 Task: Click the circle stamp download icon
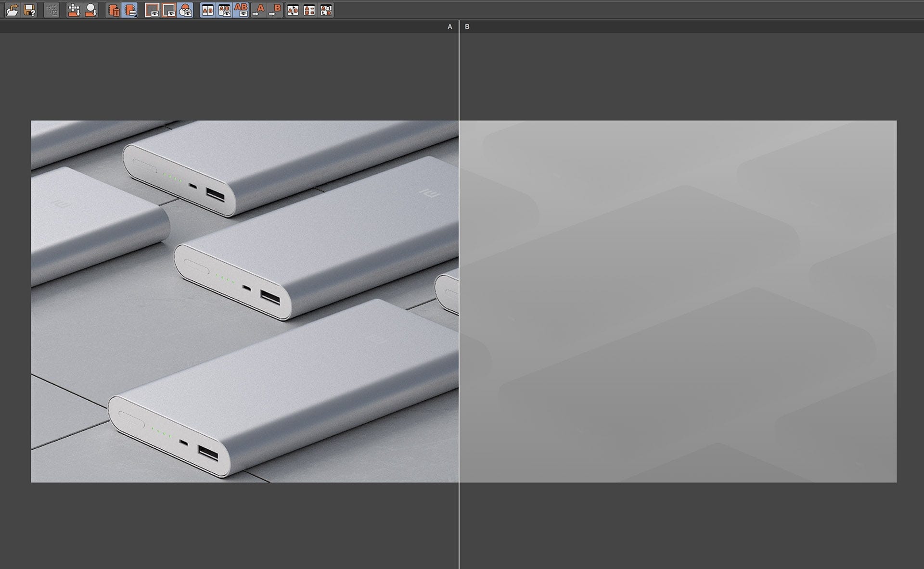click(90, 10)
